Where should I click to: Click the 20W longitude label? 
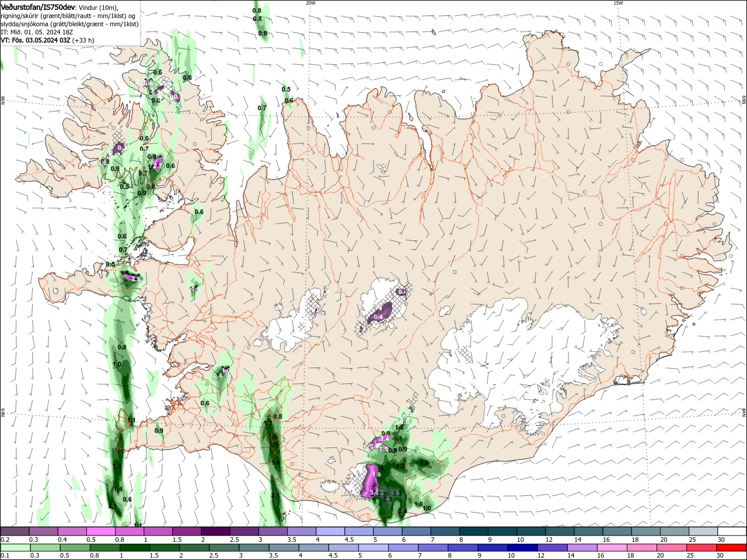(x=310, y=3)
